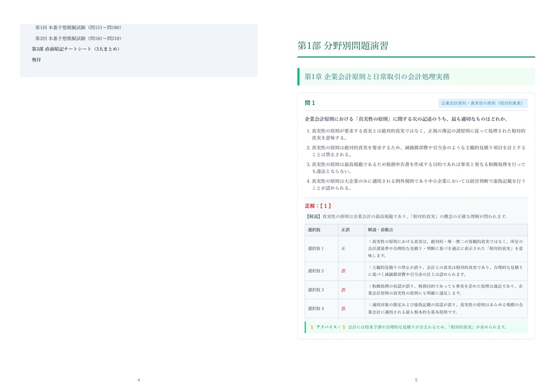Click the 選択肢 4 explanation about 適用対象の限定
Viewport: 555px width, 392px height.
[x=446, y=309]
